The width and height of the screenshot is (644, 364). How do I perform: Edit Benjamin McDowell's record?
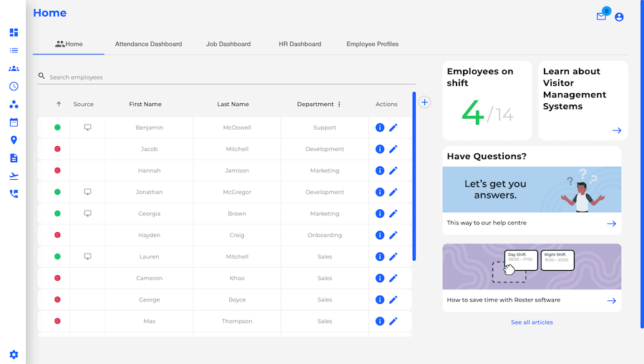393,128
